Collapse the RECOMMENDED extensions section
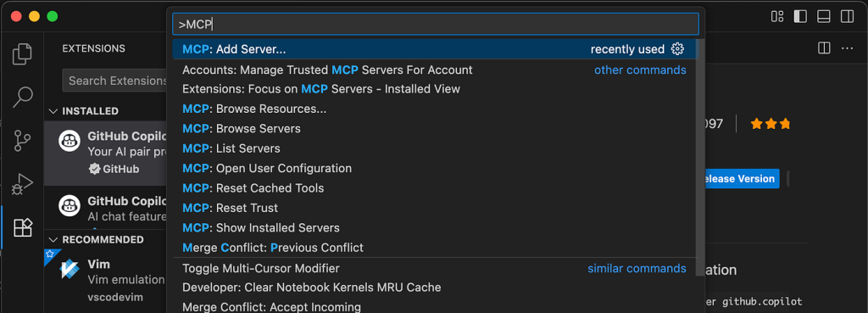This screenshot has width=868, height=313. (53, 239)
